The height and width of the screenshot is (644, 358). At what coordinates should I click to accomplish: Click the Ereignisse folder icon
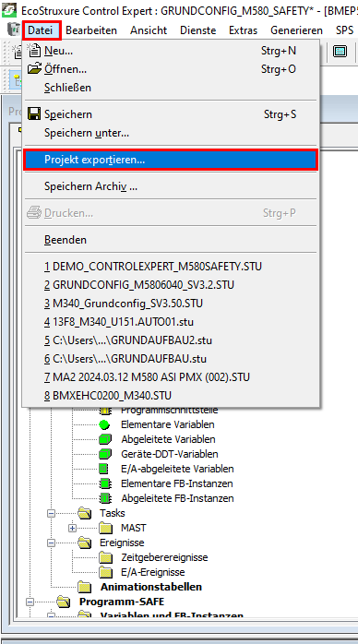84,543
